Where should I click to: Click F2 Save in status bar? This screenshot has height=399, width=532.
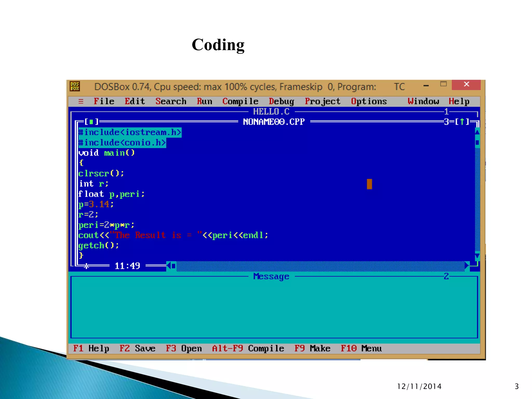pyautogui.click(x=137, y=348)
